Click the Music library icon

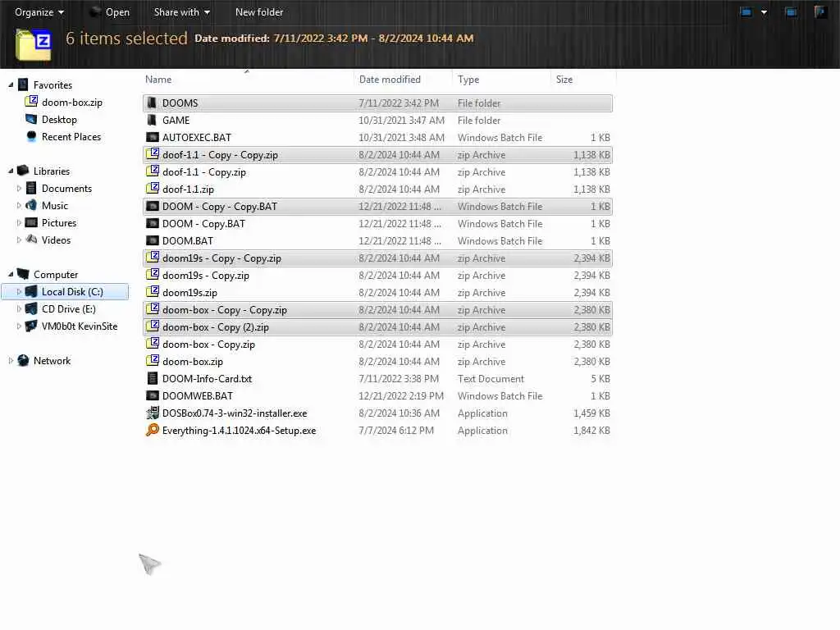32,205
